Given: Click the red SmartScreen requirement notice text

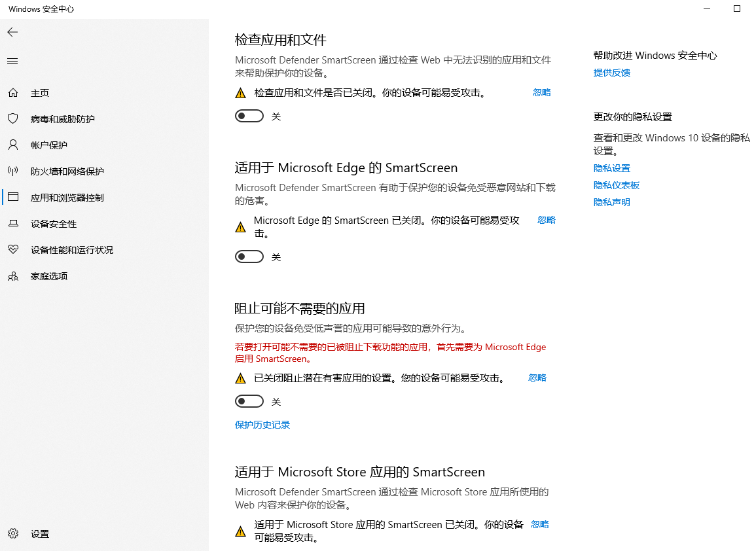Looking at the screenshot, I should tap(391, 353).
